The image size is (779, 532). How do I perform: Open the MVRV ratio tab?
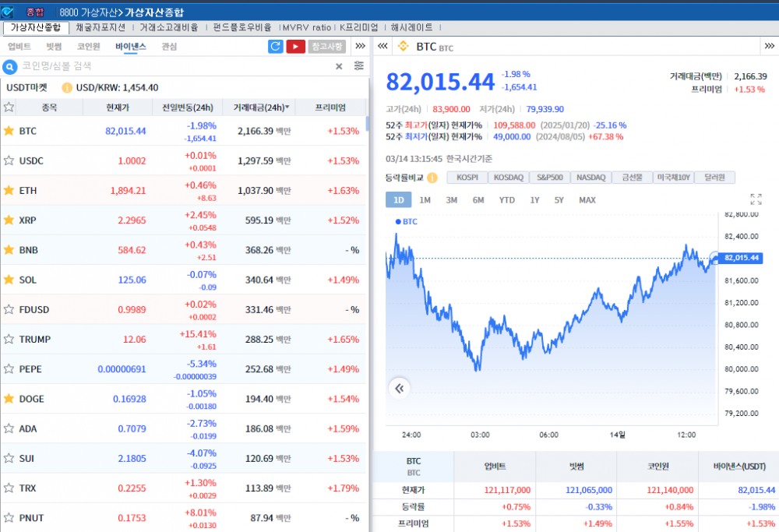click(307, 27)
